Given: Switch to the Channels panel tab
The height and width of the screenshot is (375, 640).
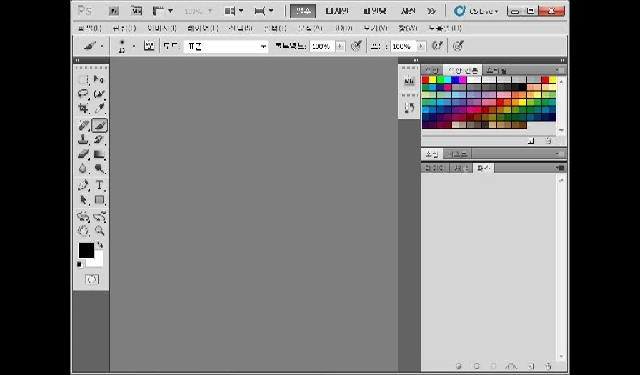Looking at the screenshot, I should (461, 168).
